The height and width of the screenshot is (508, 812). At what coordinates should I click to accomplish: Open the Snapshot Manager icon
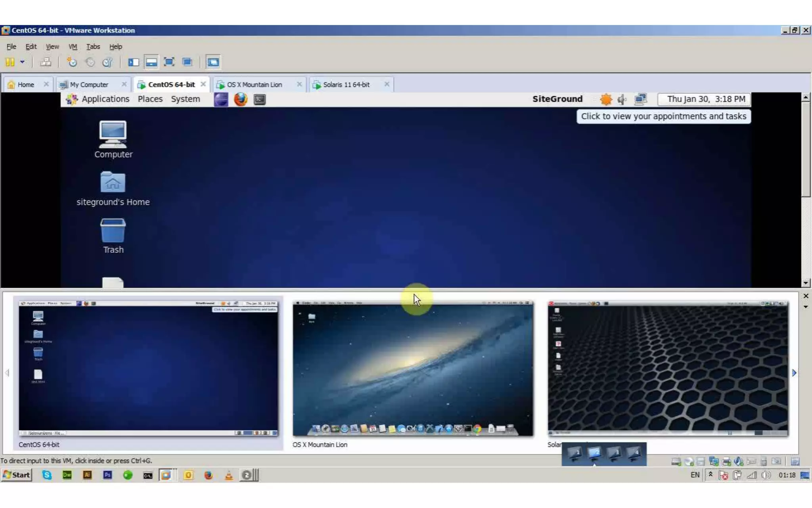[107, 62]
